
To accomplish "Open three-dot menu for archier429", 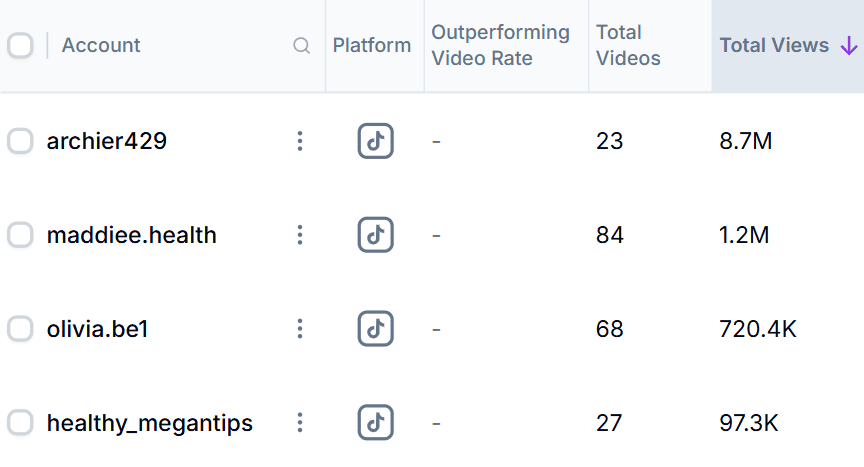I will tap(299, 141).
